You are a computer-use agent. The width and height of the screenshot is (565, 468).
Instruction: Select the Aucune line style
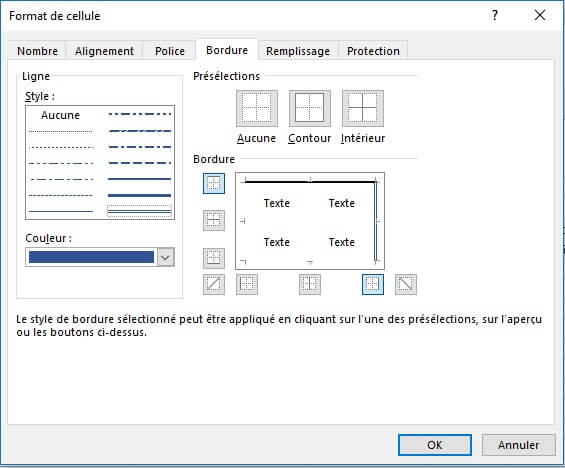coord(60,115)
